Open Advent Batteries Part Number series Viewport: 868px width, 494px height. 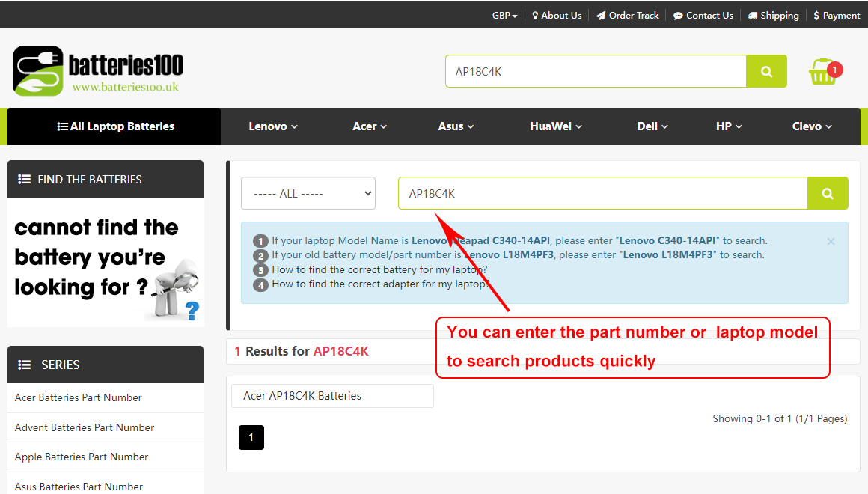click(x=84, y=427)
